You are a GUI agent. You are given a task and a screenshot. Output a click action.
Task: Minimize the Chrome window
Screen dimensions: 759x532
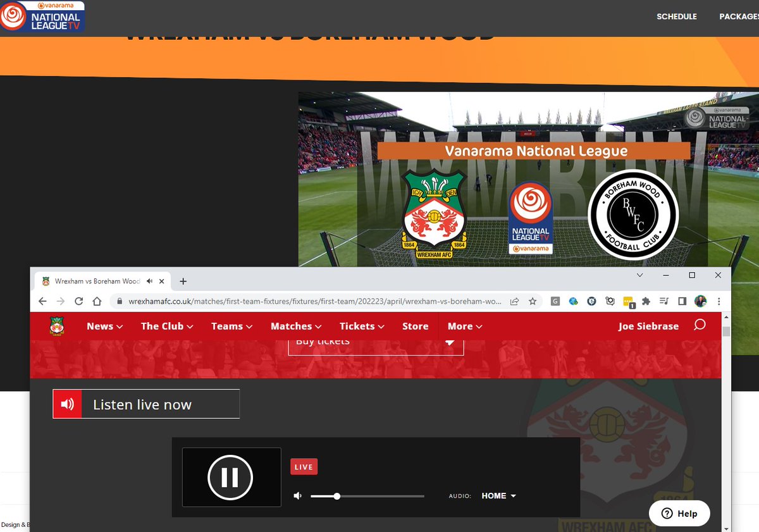pyautogui.click(x=666, y=275)
